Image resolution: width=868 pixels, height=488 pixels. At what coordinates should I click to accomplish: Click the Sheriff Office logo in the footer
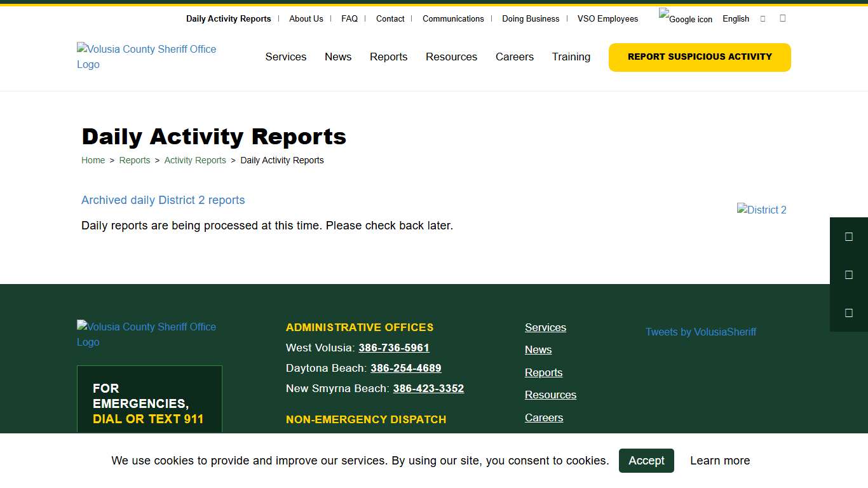coord(146,334)
